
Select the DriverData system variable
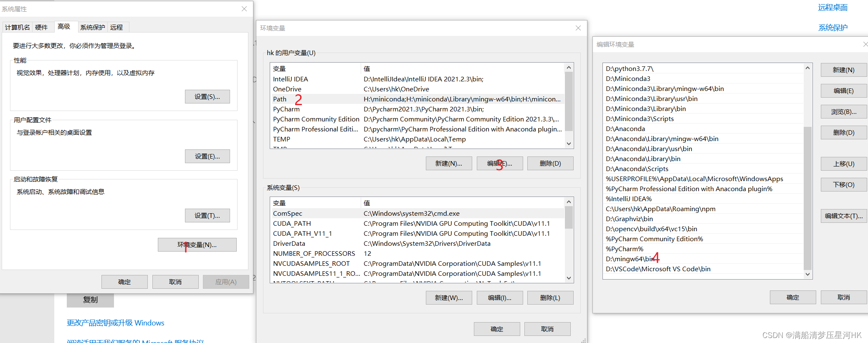[418, 243]
